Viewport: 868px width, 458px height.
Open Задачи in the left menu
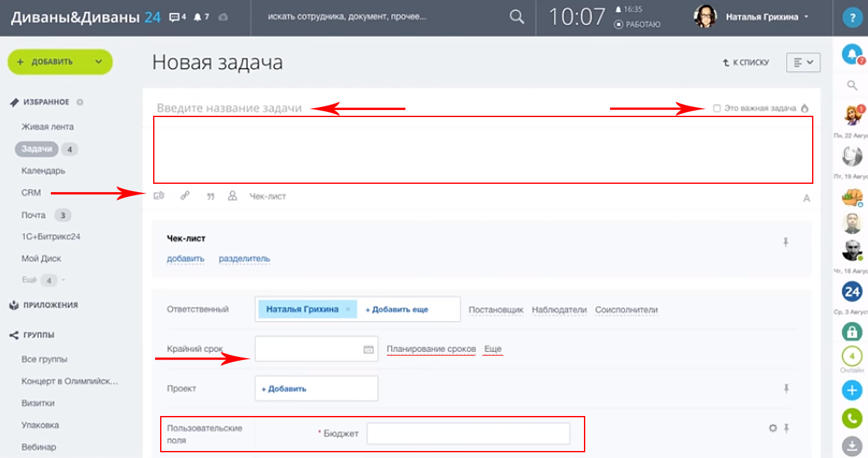[x=37, y=149]
